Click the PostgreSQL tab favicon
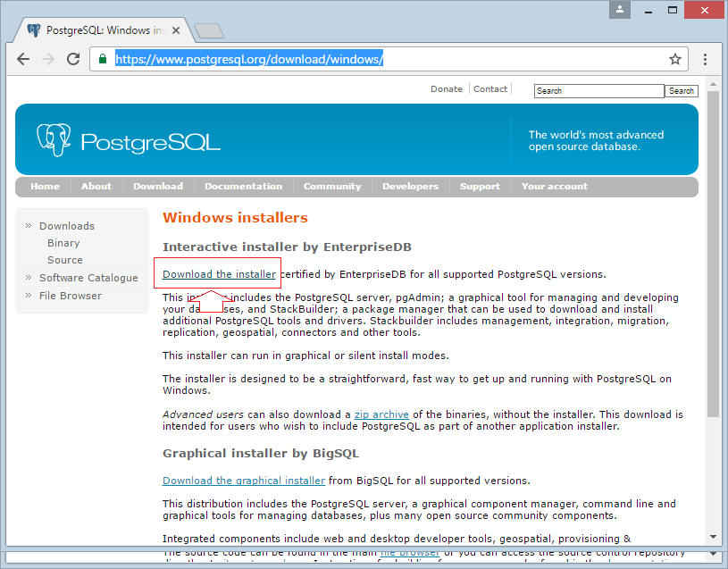The image size is (728, 569). tap(33, 30)
